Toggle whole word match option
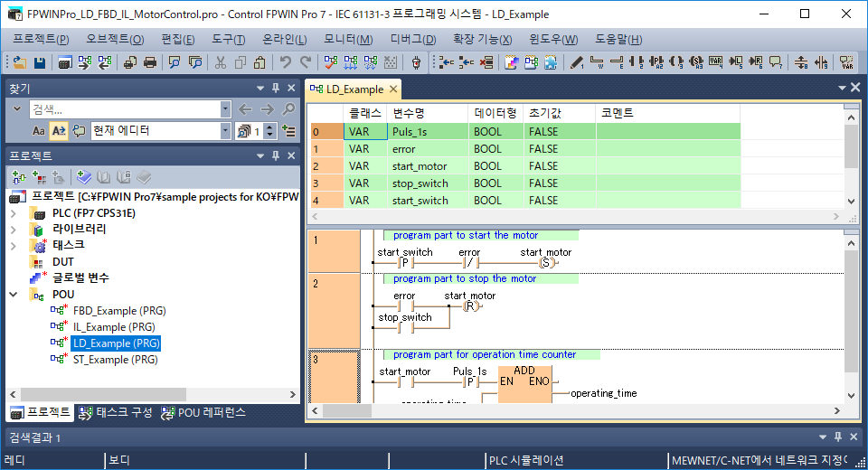 point(59,131)
